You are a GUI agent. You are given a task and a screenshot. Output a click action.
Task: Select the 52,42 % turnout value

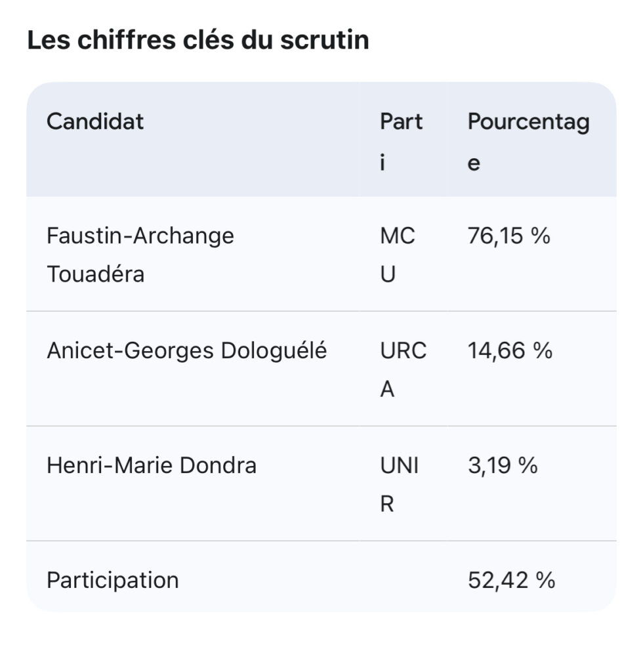pos(511,580)
